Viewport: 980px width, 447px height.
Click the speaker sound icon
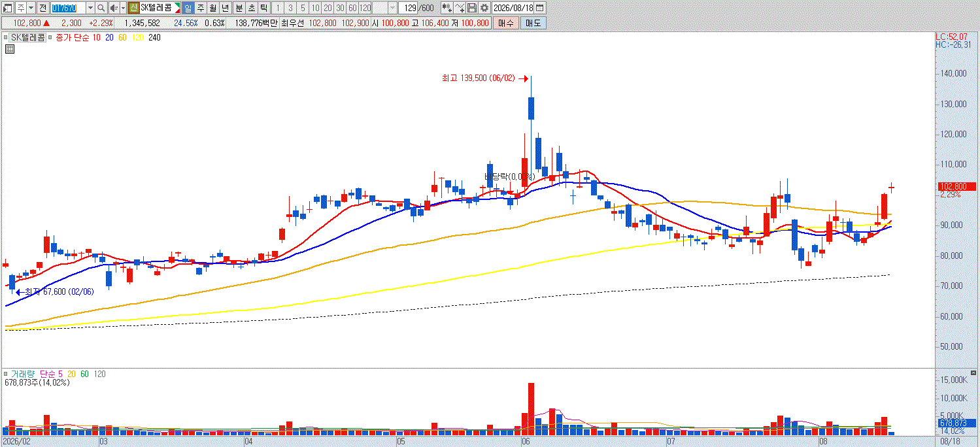114,8
